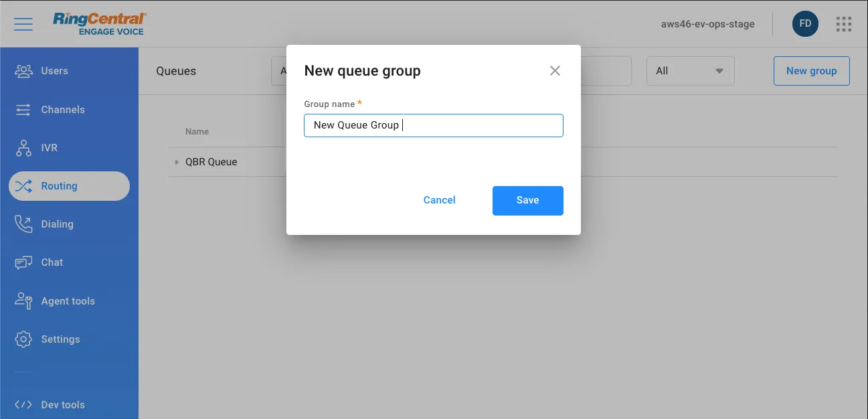Click the New group button
The image size is (868, 419).
click(811, 71)
